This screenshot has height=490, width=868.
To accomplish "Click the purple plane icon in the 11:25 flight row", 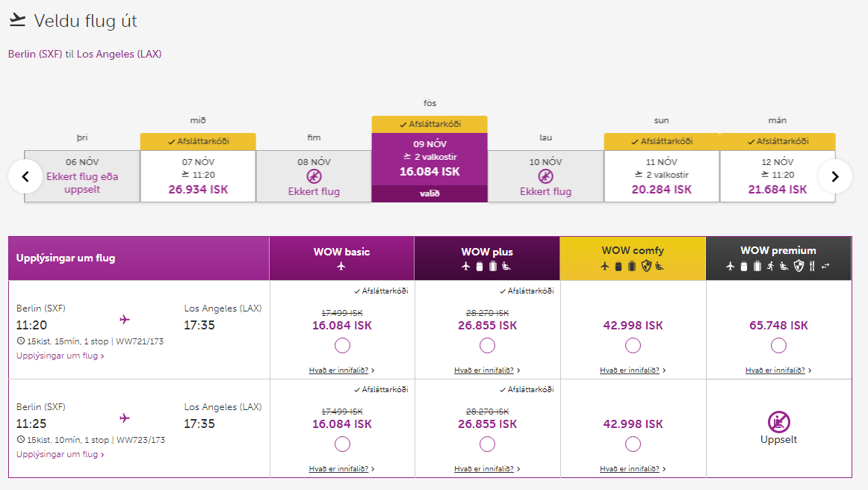I will click(125, 418).
